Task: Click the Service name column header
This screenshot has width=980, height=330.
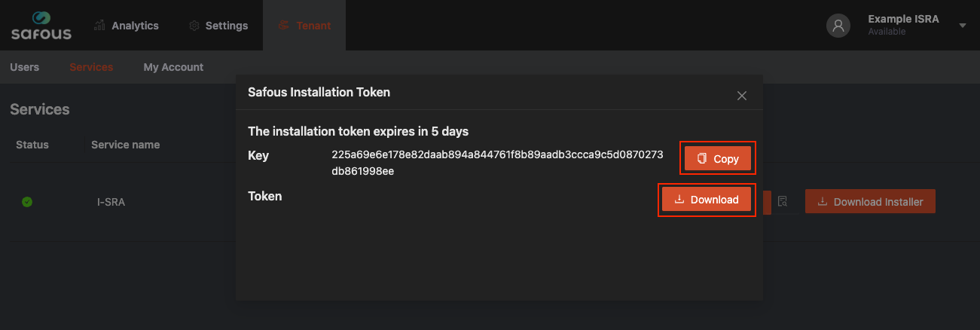Action: click(125, 145)
